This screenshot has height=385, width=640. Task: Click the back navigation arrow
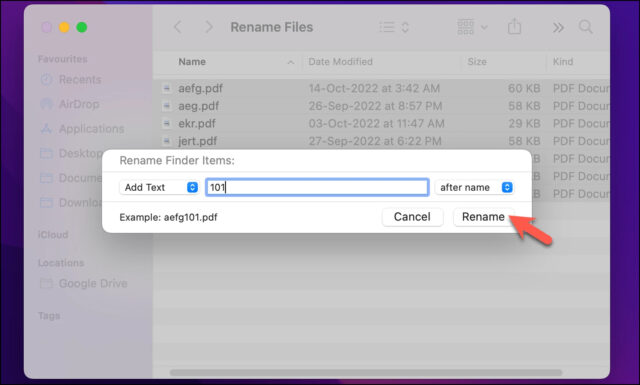(178, 27)
